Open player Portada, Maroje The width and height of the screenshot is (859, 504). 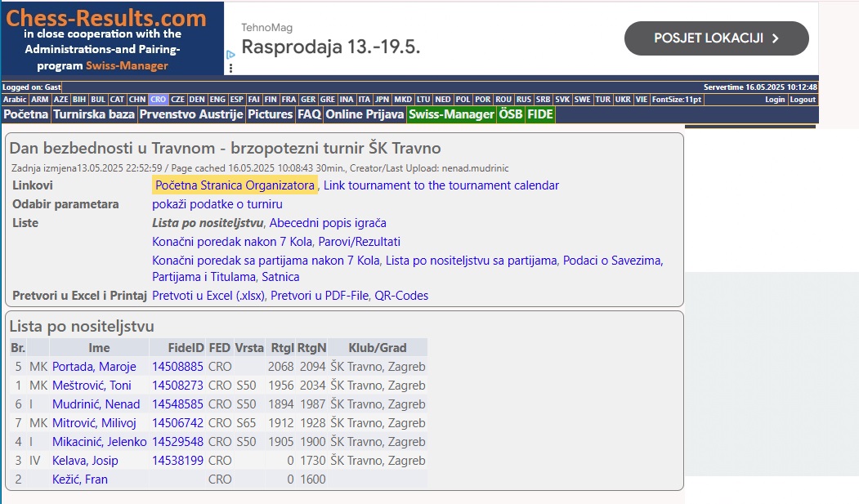click(94, 367)
